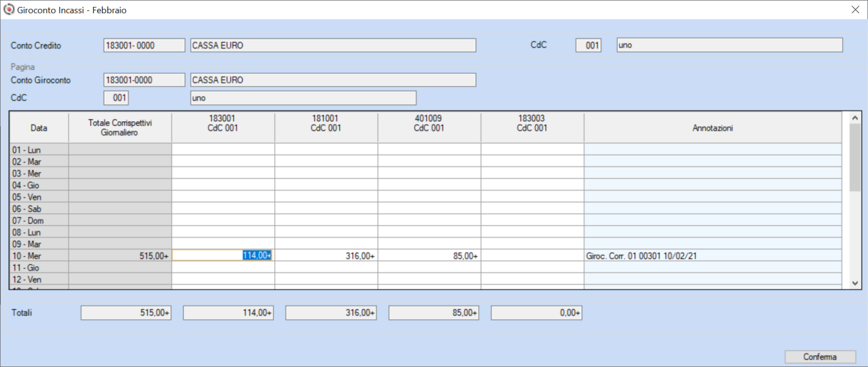Image resolution: width=868 pixels, height=367 pixels.
Task: Focus the Conto Credito code field
Action: [x=144, y=45]
